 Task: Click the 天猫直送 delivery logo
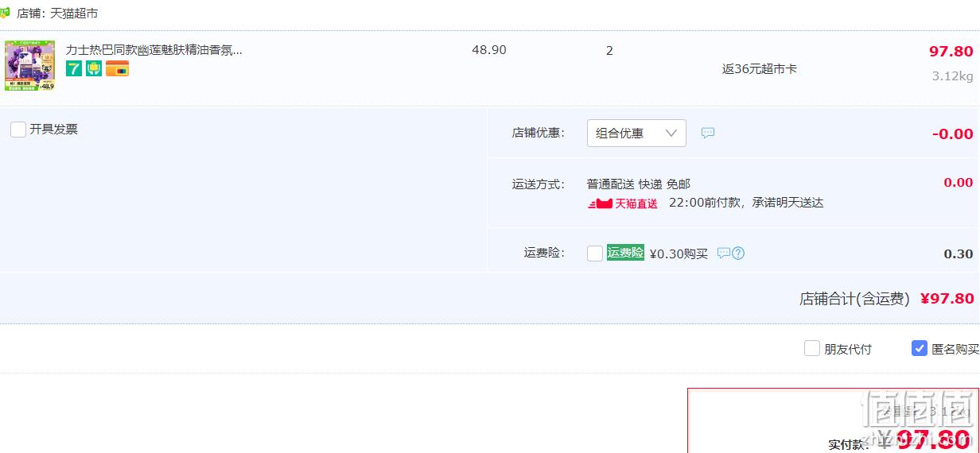click(x=623, y=203)
